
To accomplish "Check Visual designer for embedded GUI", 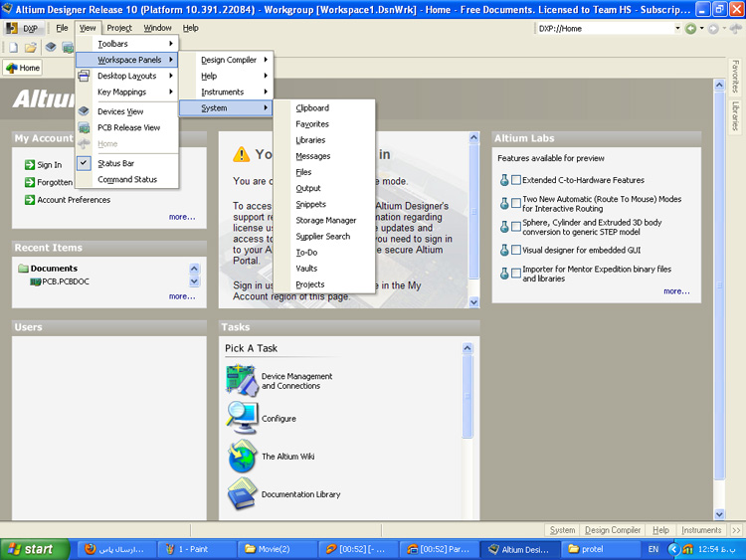I will pos(516,250).
